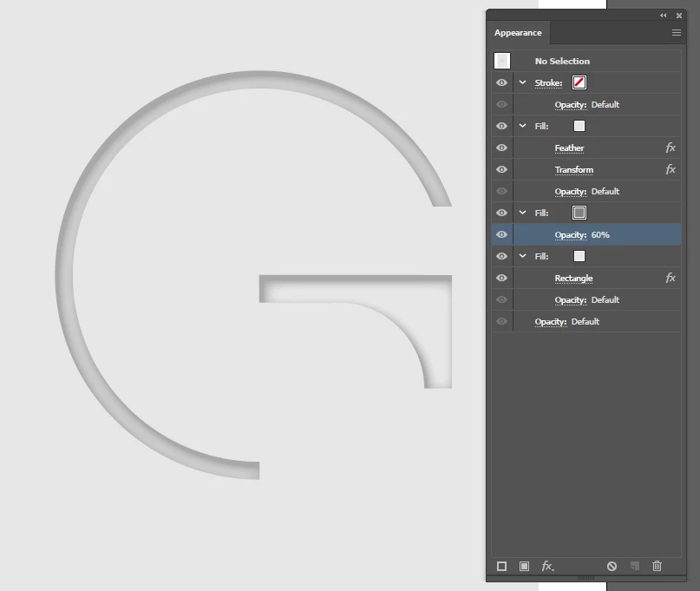Image resolution: width=700 pixels, height=591 pixels.
Task: Click the Delete Selected Item trash icon
Action: pyautogui.click(x=657, y=567)
